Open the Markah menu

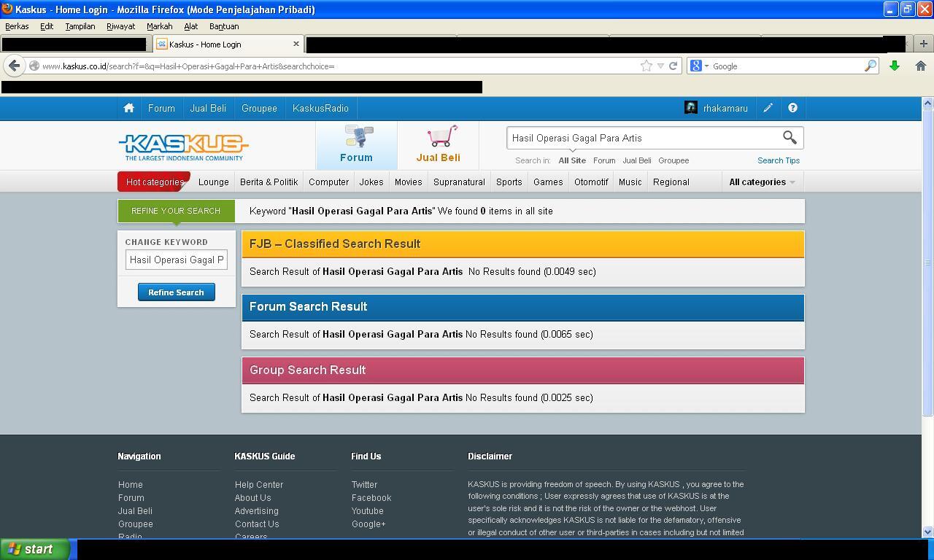159,26
